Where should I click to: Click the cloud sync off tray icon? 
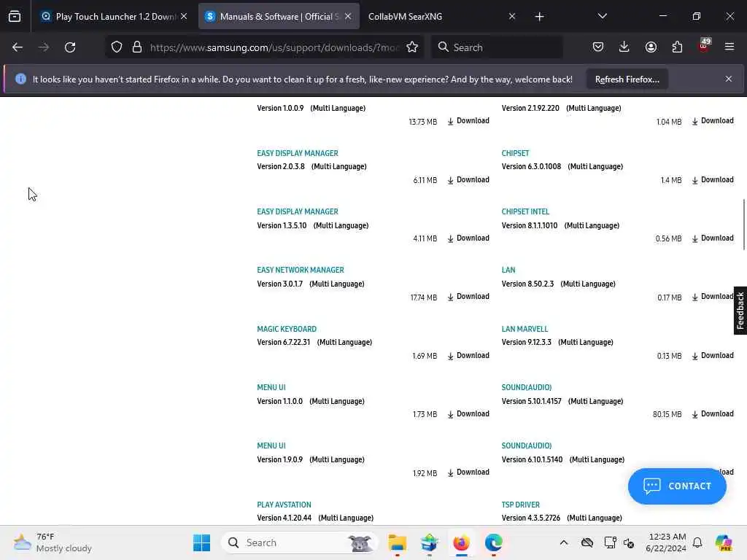[x=587, y=542]
